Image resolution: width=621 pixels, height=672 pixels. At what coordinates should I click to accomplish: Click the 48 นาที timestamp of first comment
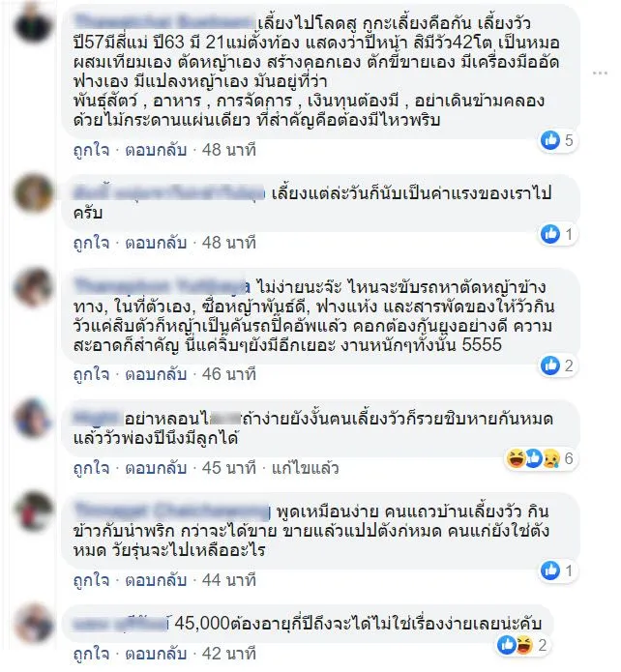pyautogui.click(x=229, y=150)
